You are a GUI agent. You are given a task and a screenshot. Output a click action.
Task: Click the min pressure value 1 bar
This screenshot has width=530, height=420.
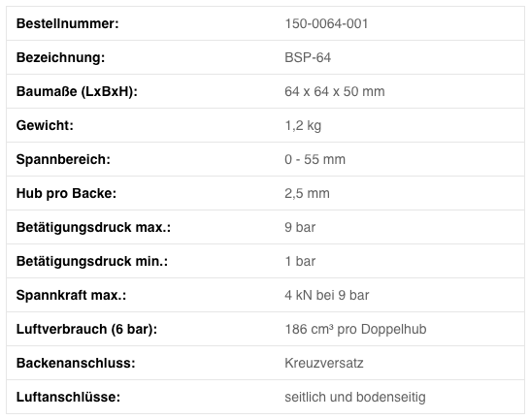(300, 261)
